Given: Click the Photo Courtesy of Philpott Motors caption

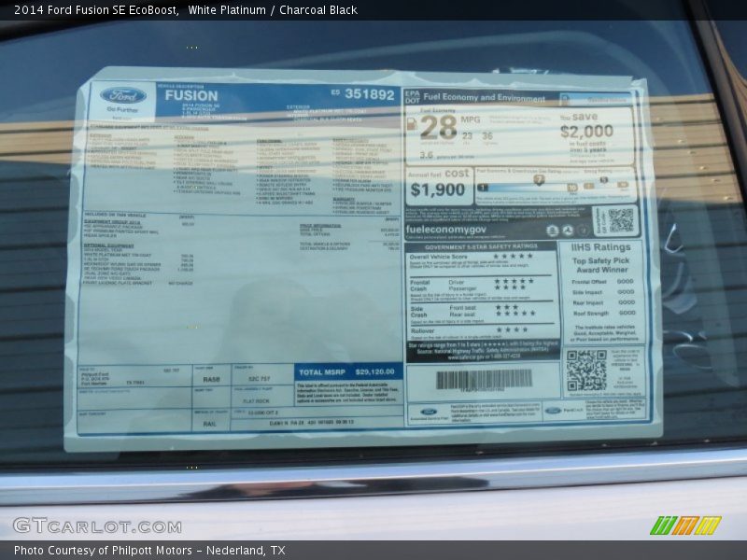Looking at the screenshot, I should pyautogui.click(x=149, y=551).
